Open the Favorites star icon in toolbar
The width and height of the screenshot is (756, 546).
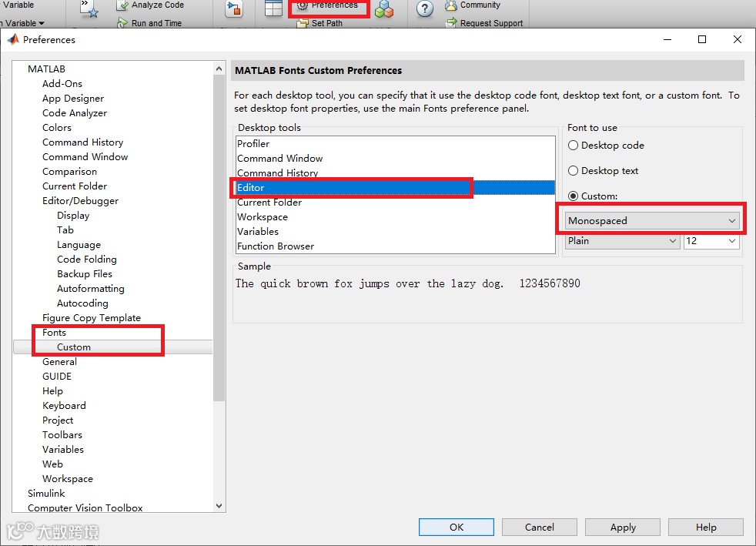click(x=89, y=8)
